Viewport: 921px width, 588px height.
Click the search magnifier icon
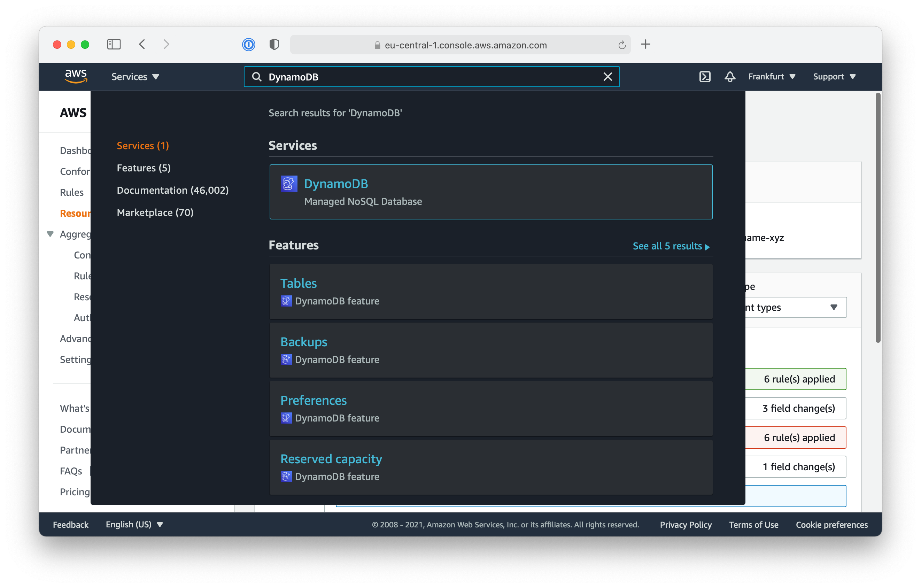257,77
